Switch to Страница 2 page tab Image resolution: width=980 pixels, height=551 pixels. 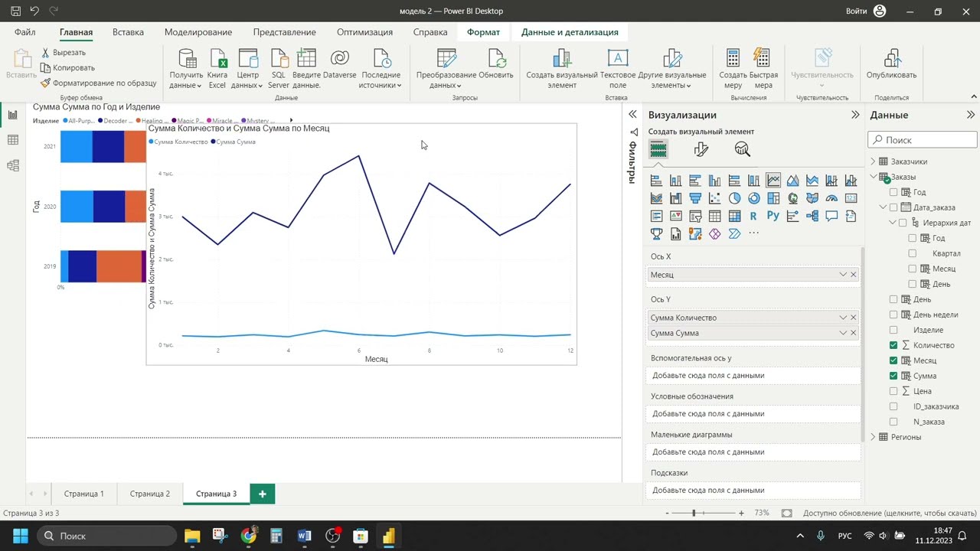coord(150,494)
